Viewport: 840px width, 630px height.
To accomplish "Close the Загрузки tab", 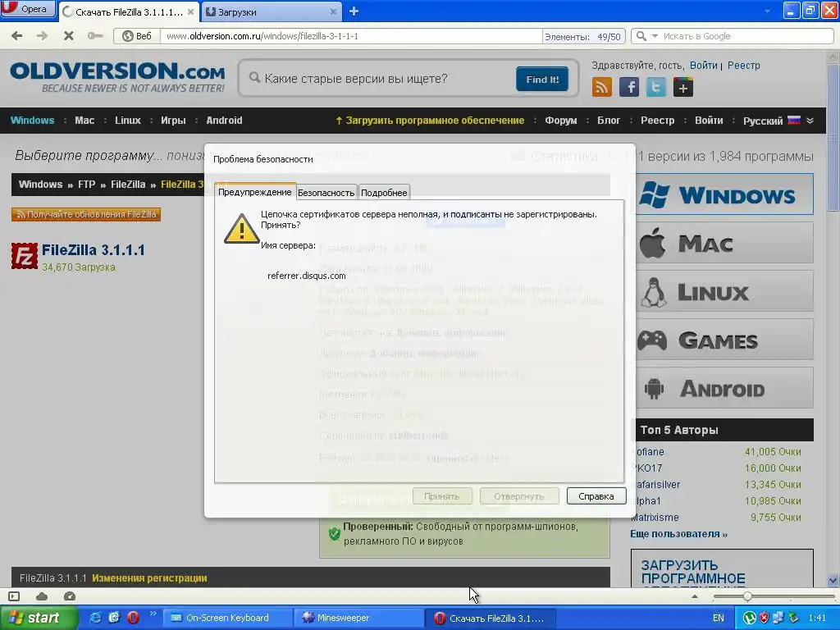I will (333, 11).
